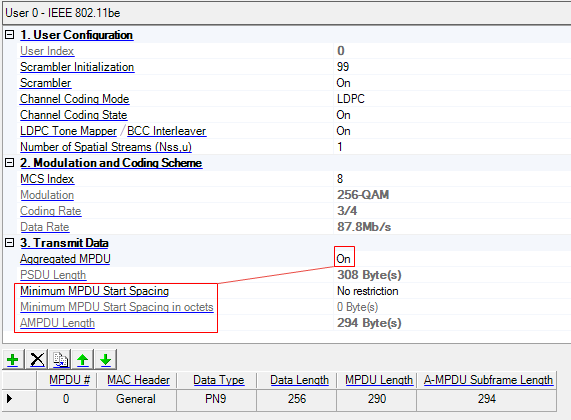Click the Data Rate link
The width and height of the screenshot is (571, 420).
(x=44, y=227)
